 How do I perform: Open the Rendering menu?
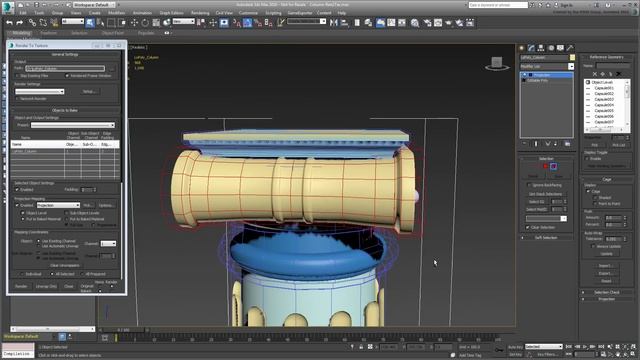point(200,13)
